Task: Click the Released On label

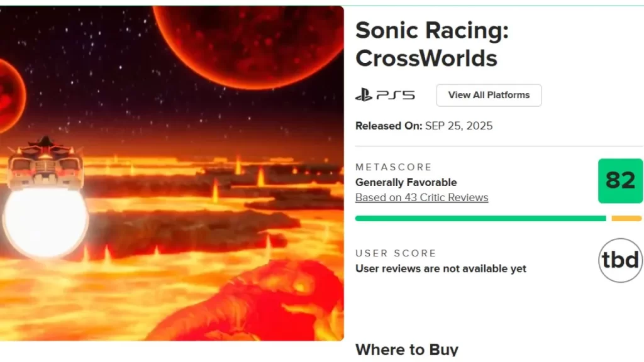Action: 389,126
